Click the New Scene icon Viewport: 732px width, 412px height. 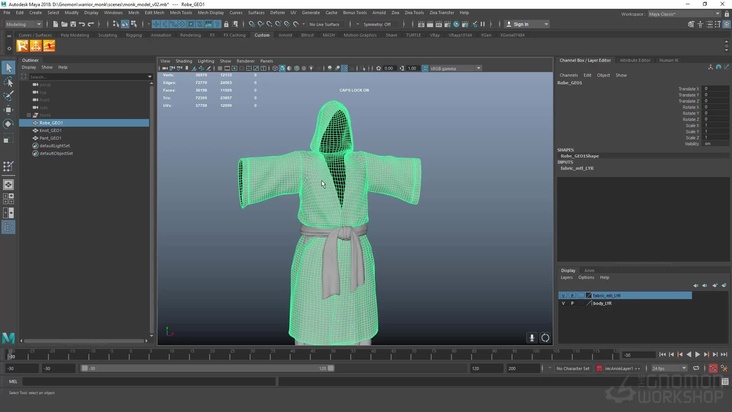[55, 24]
